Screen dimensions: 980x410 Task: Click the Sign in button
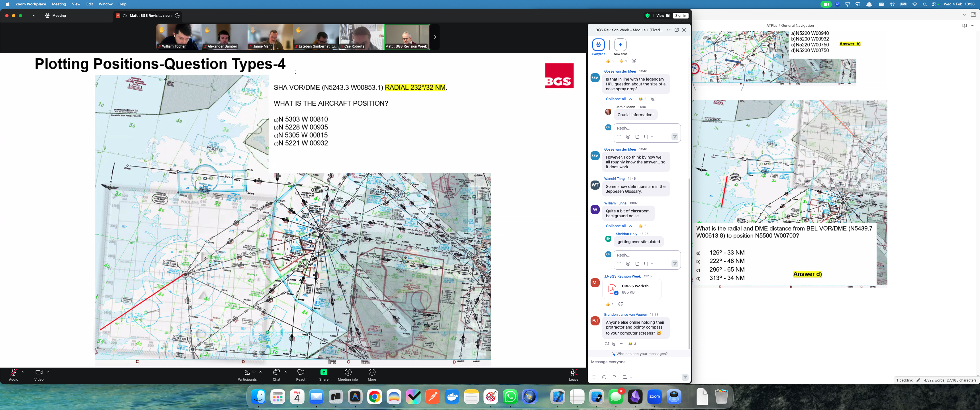coord(680,16)
